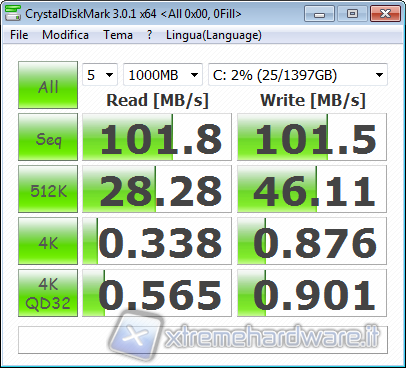406x368 pixels.
Task: Click the CrystalDiskMark title bar app icon
Action: click(x=13, y=13)
